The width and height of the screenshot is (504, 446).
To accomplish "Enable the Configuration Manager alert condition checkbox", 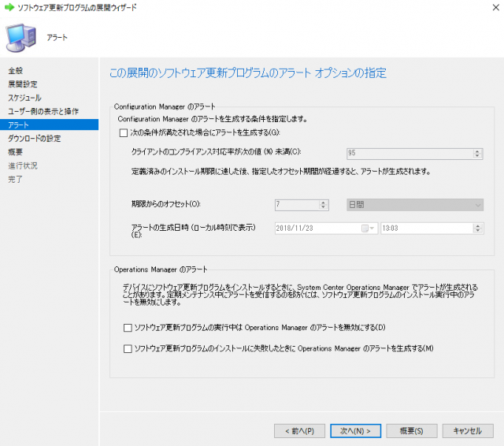I will [x=124, y=133].
